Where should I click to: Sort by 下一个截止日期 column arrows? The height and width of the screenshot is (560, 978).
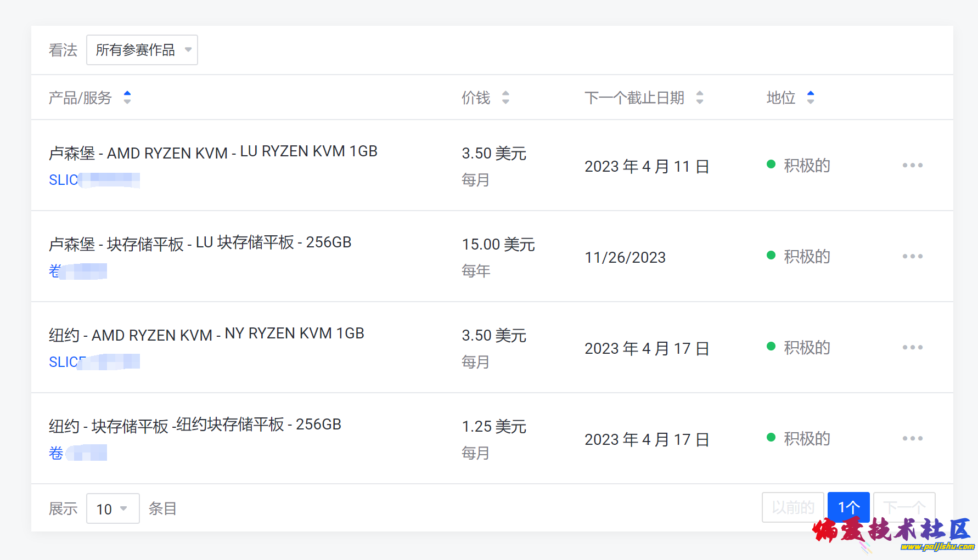(700, 98)
